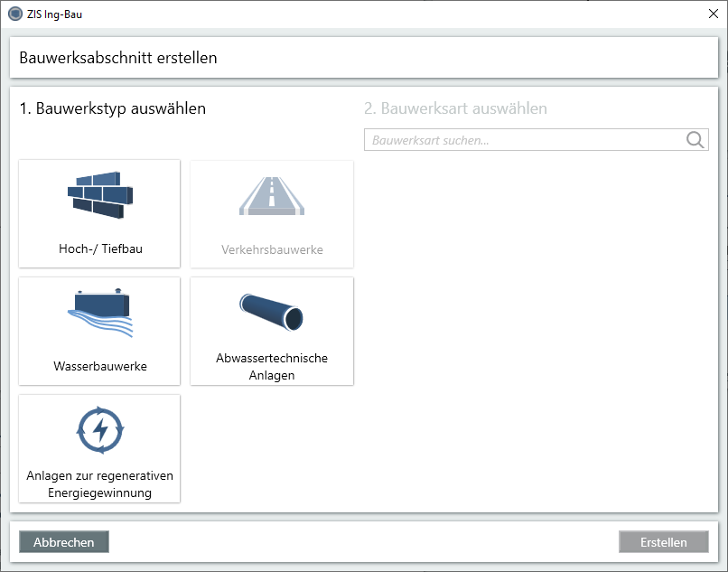The width and height of the screenshot is (728, 572).
Task: Click the magnifier icon in the search box
Action: (x=695, y=140)
